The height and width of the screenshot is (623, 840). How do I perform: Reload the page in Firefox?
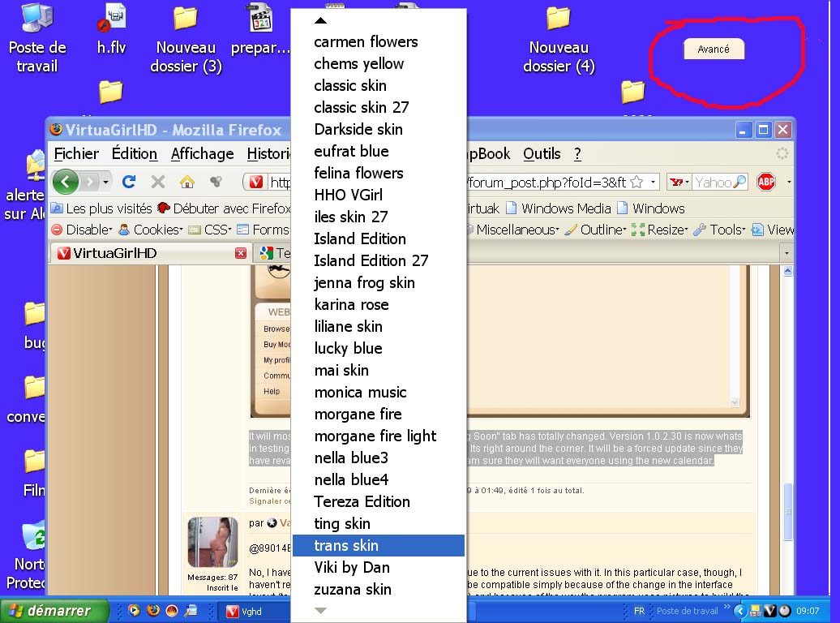click(129, 183)
